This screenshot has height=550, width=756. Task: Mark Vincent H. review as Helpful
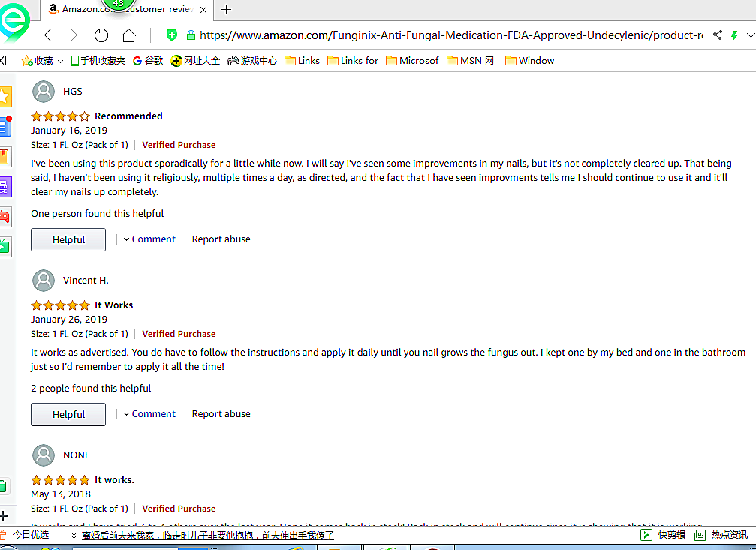68,415
